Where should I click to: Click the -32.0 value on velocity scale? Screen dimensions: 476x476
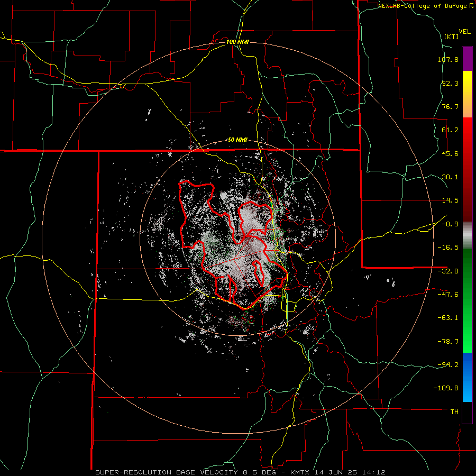(x=448, y=271)
